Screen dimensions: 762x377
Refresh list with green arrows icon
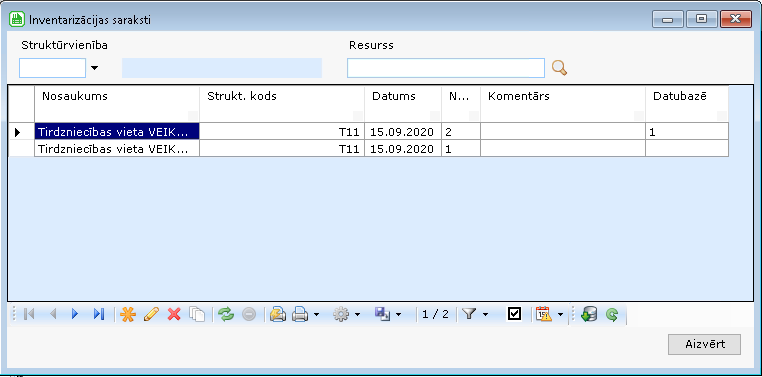click(225, 315)
